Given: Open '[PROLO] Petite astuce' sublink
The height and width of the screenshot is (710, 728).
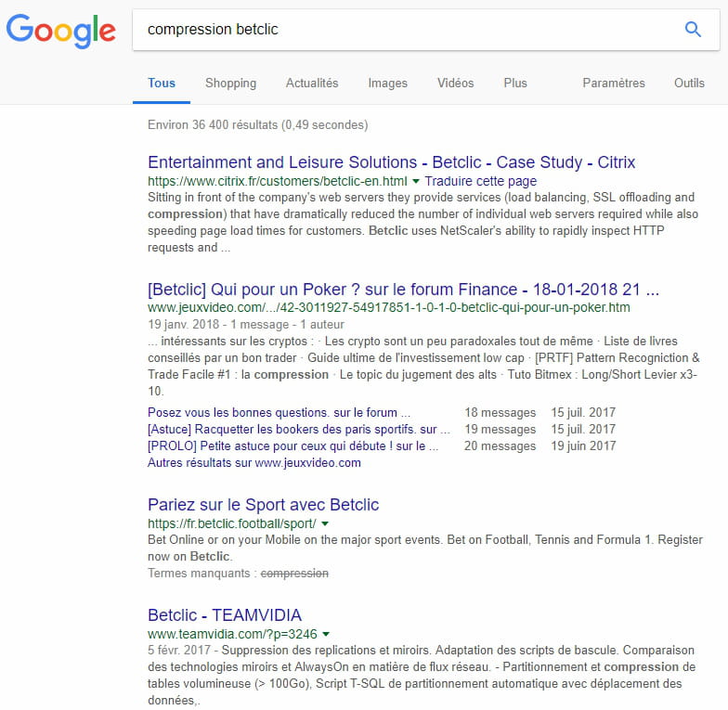Looking at the screenshot, I should coord(293,445).
